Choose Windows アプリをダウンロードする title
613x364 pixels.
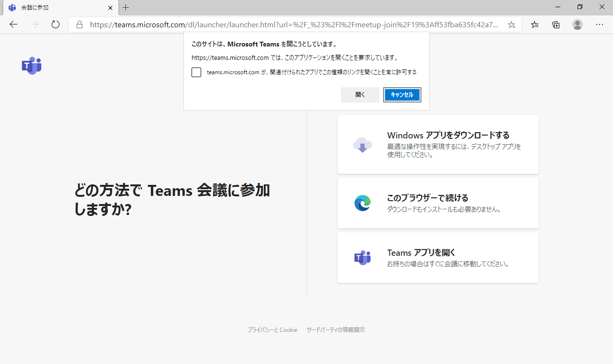[x=448, y=135]
